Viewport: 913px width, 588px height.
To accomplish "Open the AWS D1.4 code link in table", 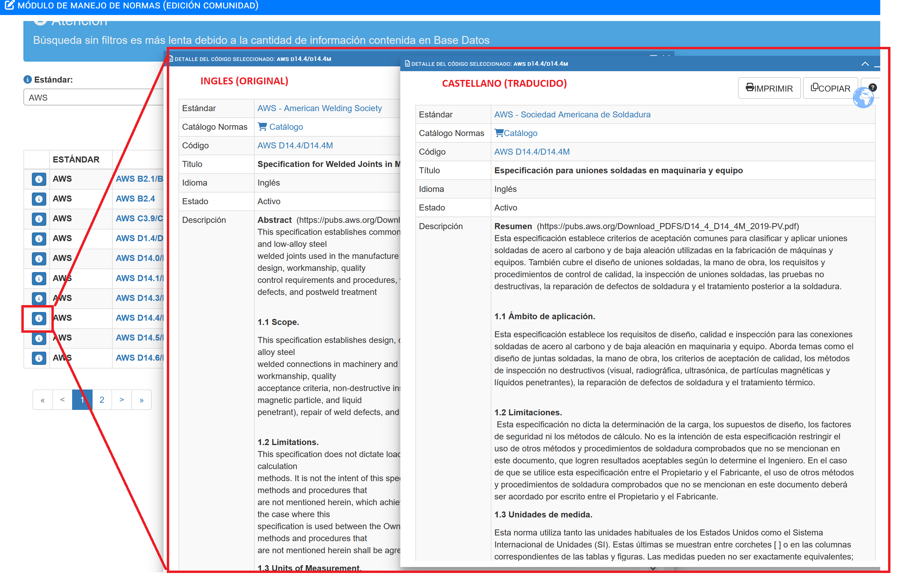I will [139, 238].
